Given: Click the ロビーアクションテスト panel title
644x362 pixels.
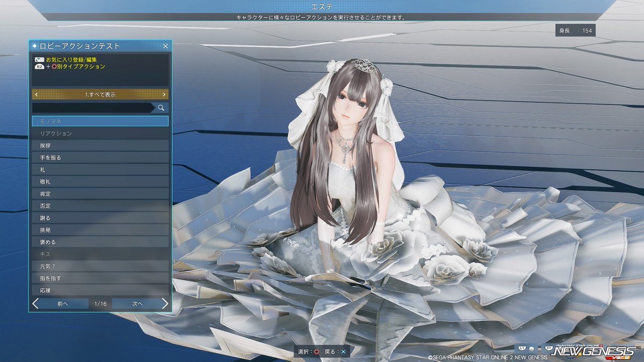Looking at the screenshot, I should [x=80, y=46].
